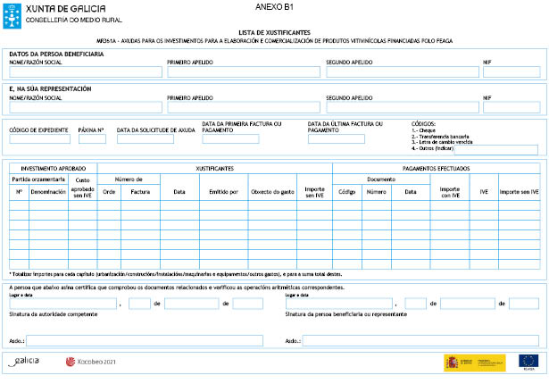This screenshot has width=549, height=392.
Task: Click the beneficiary NIF field
Action: (x=510, y=71)
